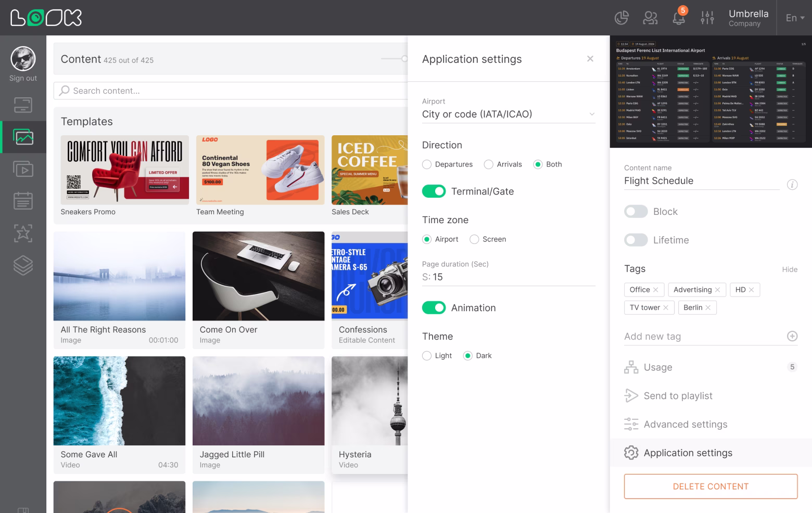Click the user avatar photo

pos(23,58)
